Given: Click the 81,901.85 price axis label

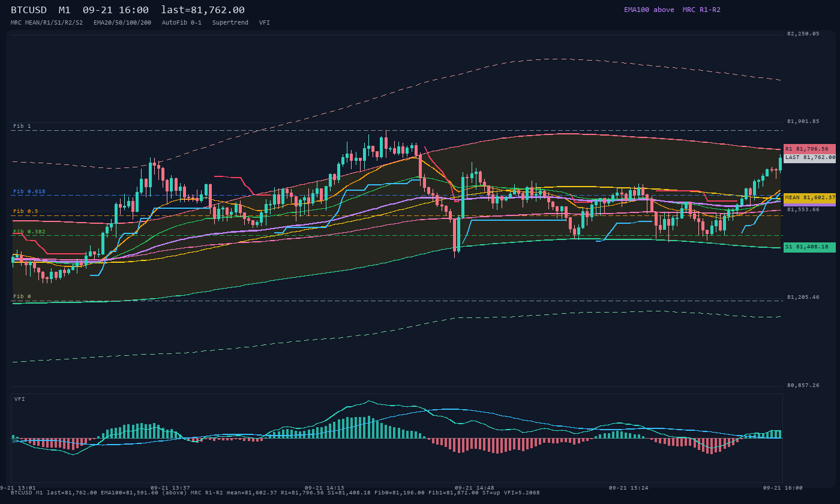Looking at the screenshot, I should 803,121.
